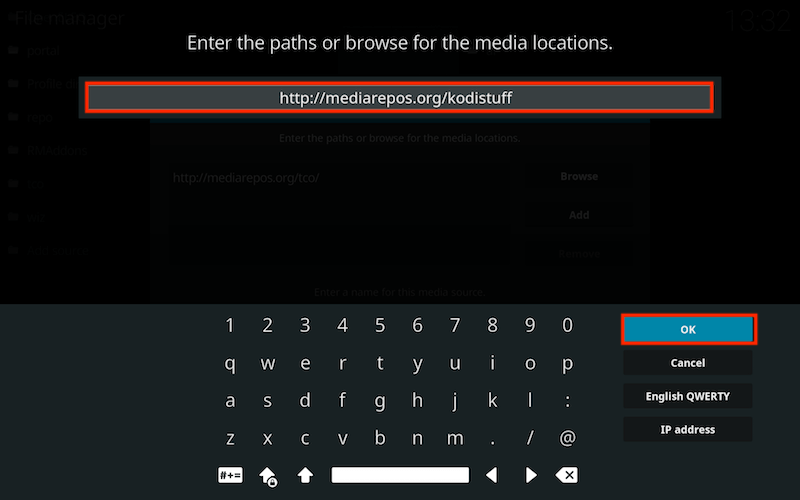Move cursor right with the right arrow key
Viewport: 800px width, 500px height.
tap(531, 475)
